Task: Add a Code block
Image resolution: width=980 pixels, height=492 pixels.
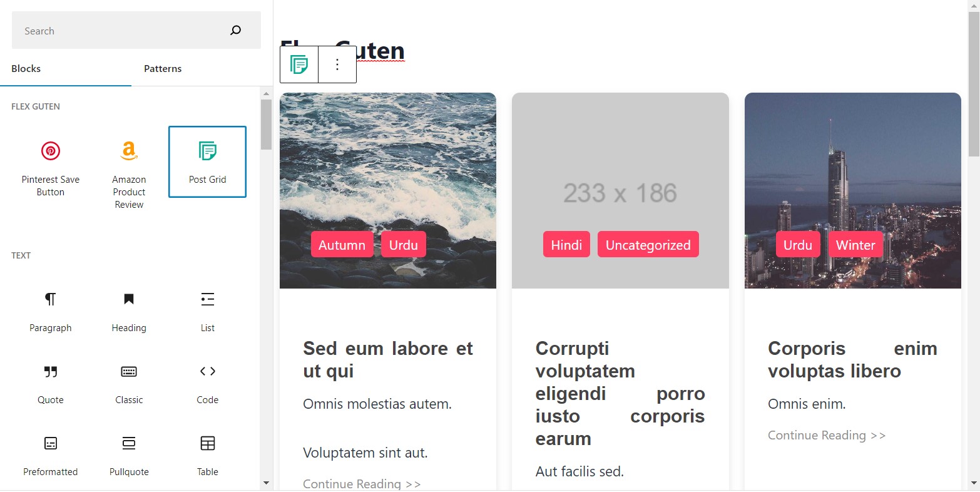Action: [x=207, y=383]
